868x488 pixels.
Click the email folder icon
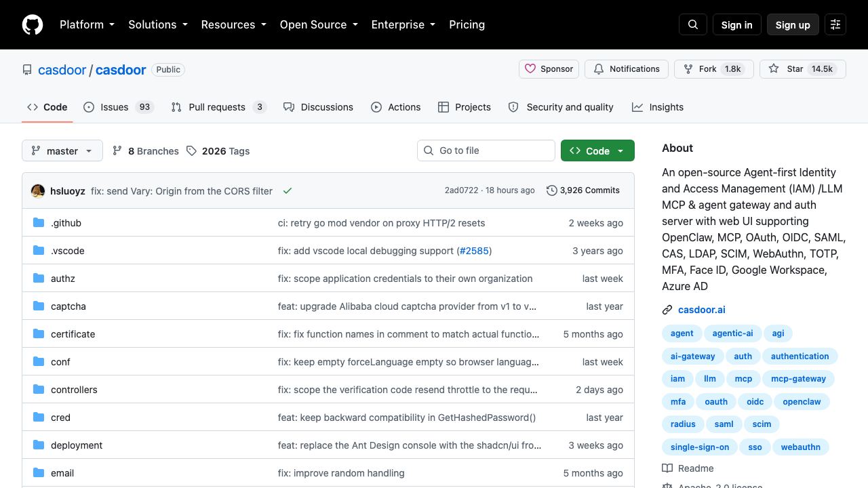[x=39, y=473]
